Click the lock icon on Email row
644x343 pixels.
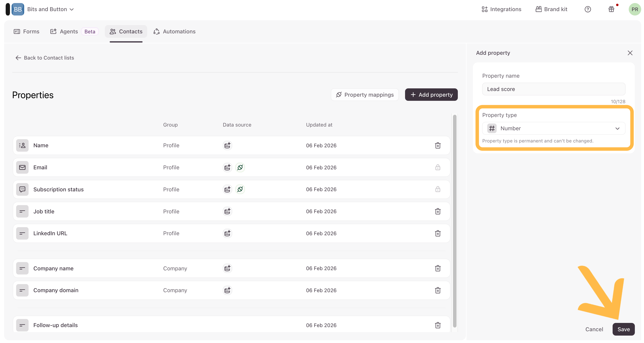438,167
